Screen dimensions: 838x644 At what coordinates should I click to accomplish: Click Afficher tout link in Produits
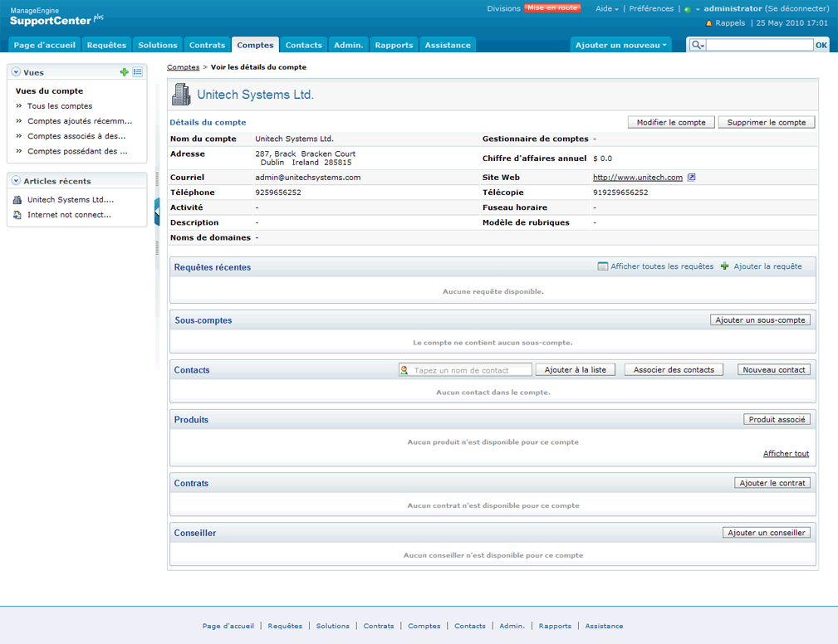(786, 453)
